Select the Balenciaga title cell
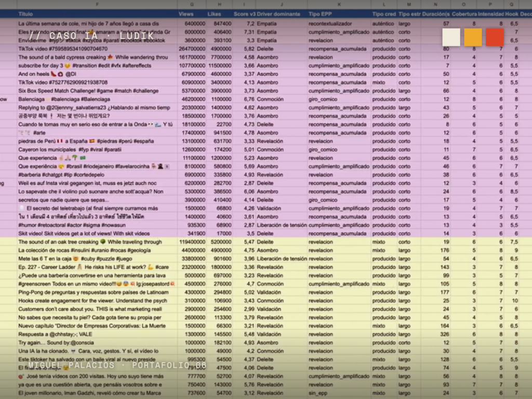 [64, 99]
